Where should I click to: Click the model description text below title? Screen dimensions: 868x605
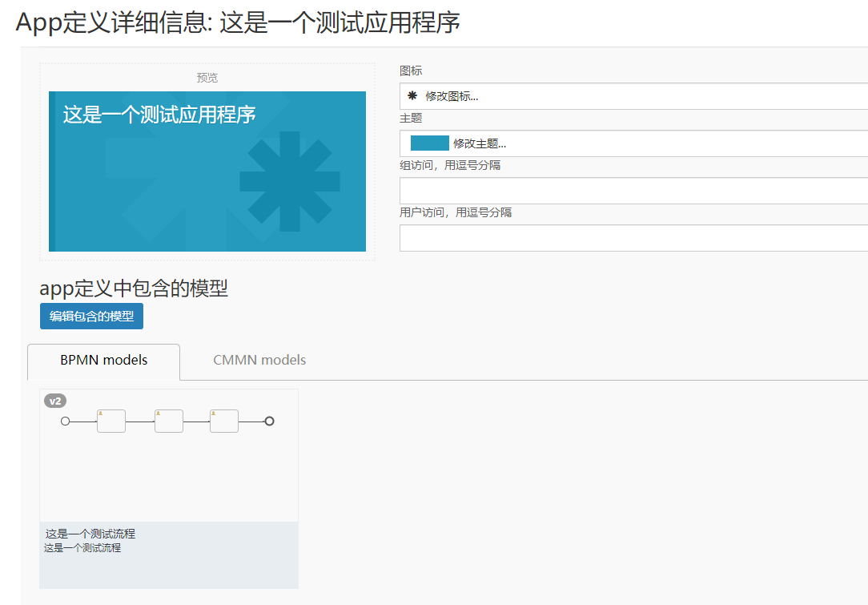coord(82,547)
